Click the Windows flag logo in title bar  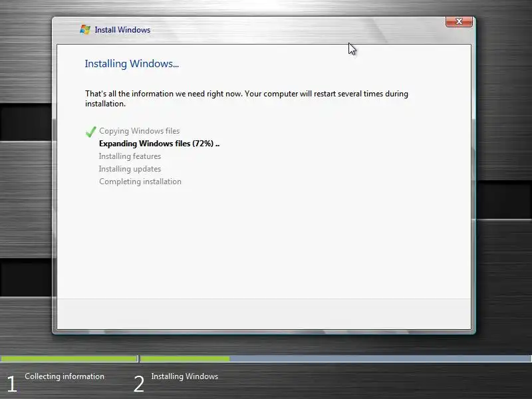85,29
